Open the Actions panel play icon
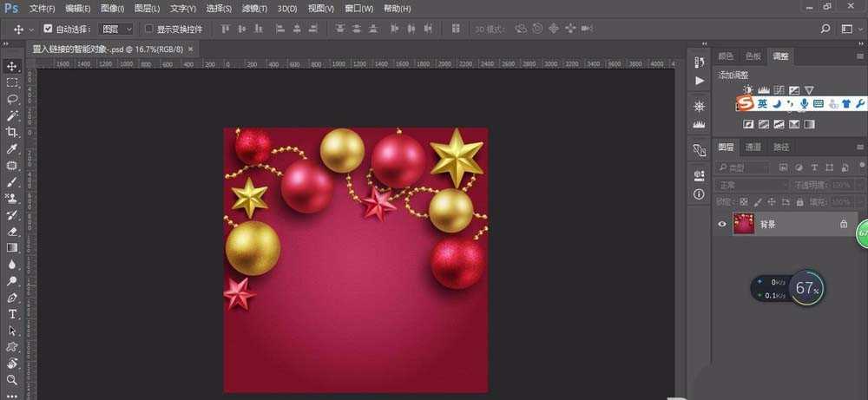Screen dimensions: 868x400 pos(700,80)
